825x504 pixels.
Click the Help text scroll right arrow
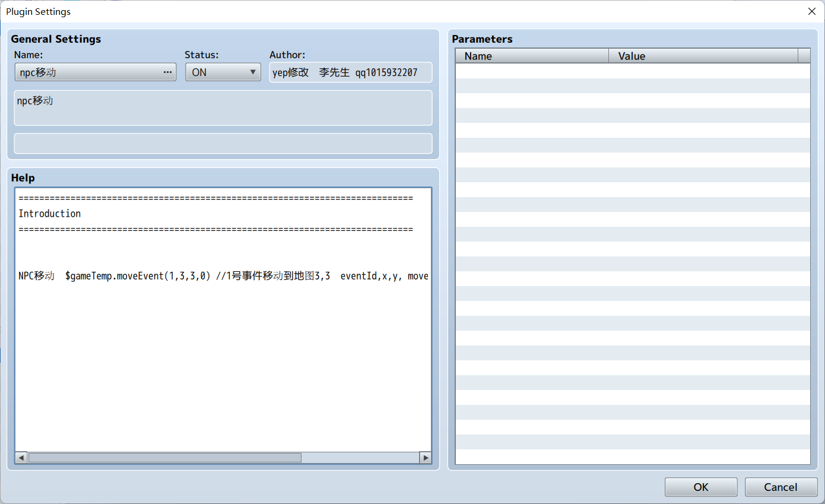tap(426, 458)
